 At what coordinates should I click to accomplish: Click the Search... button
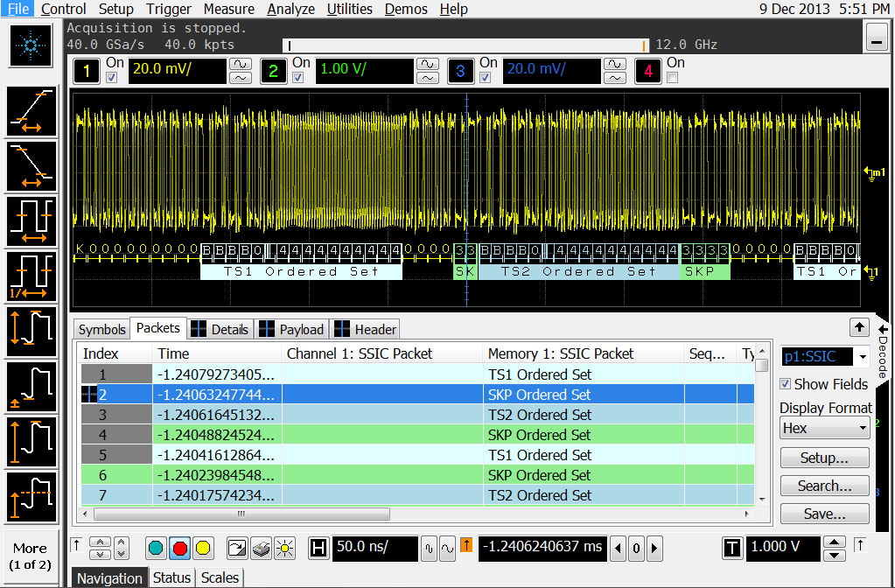point(824,486)
